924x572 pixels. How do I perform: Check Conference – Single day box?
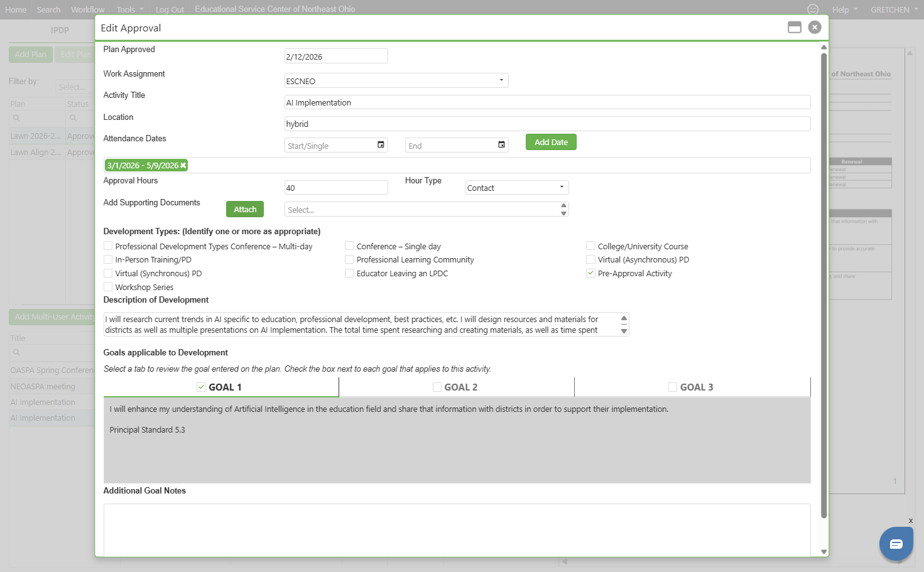349,246
